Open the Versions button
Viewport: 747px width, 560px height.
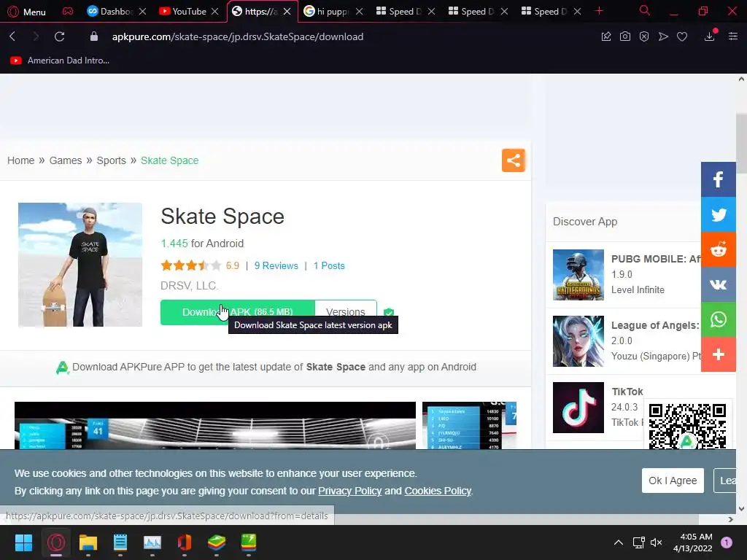click(x=346, y=312)
